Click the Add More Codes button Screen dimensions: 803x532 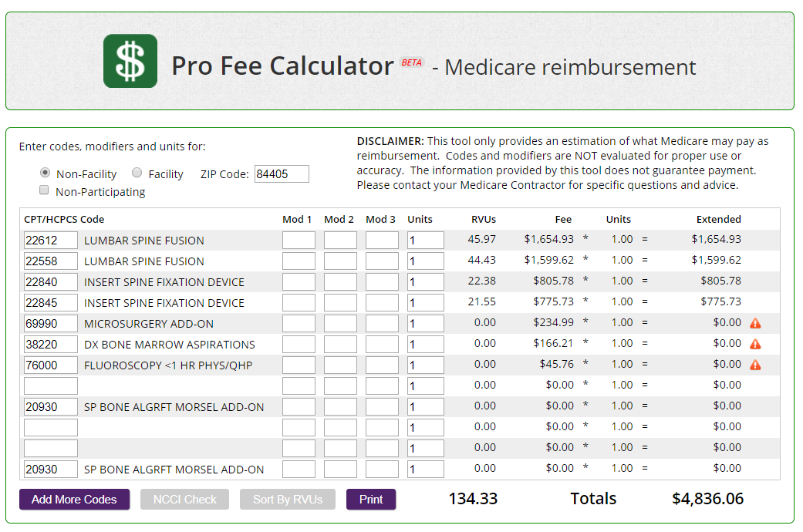click(x=74, y=499)
